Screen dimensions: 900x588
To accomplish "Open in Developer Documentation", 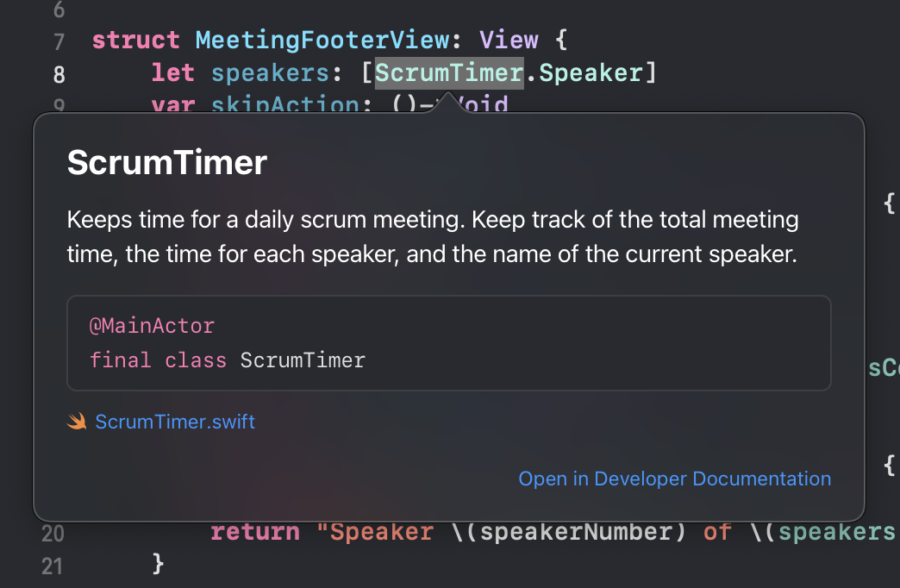I will [675, 479].
